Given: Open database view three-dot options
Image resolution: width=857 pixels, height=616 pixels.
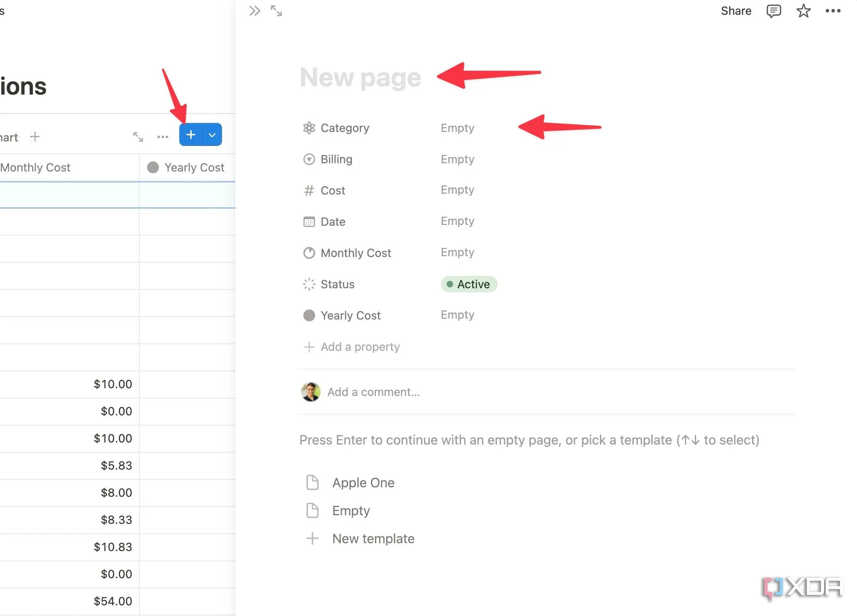Looking at the screenshot, I should tap(163, 137).
